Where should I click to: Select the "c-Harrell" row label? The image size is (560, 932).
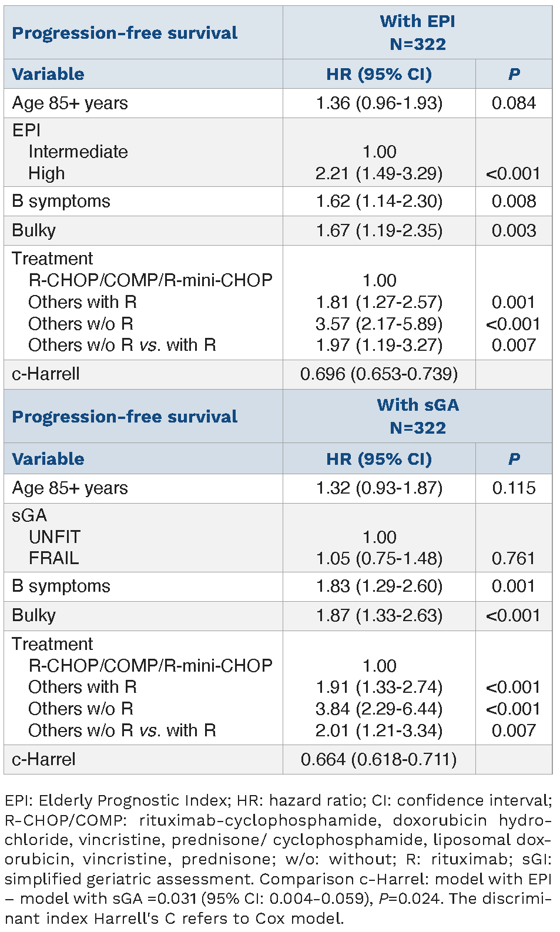click(x=46, y=374)
